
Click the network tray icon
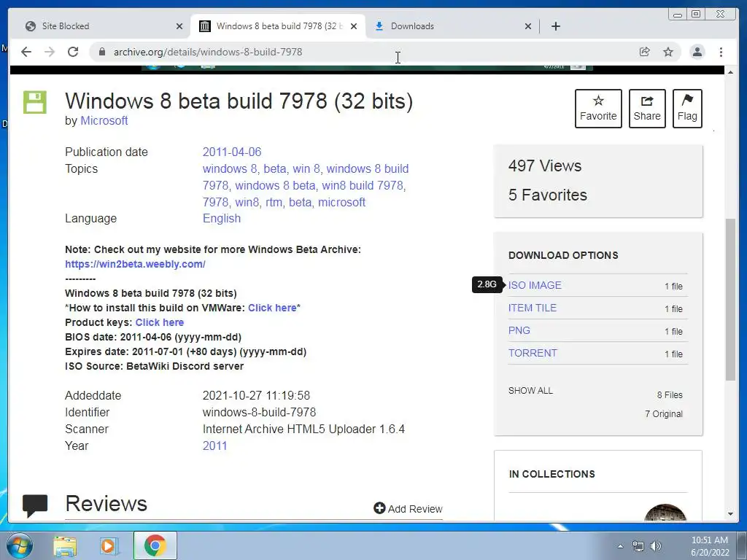pos(638,546)
